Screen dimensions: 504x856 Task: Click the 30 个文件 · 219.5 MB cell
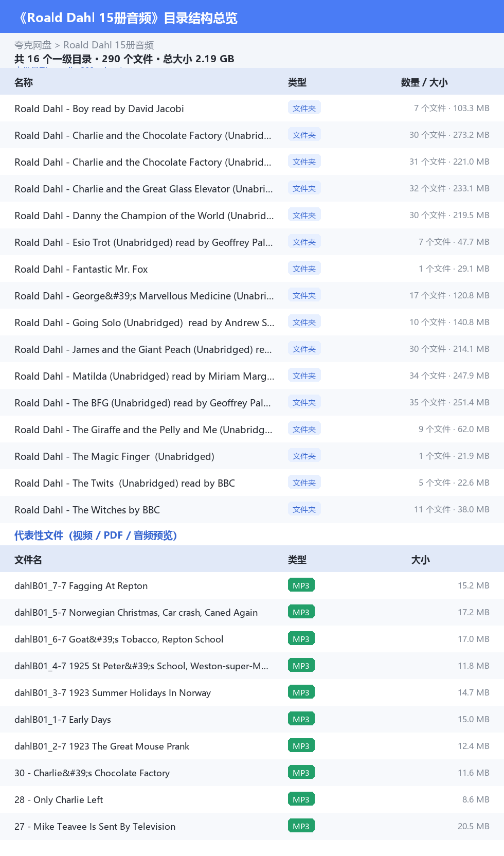point(449,215)
